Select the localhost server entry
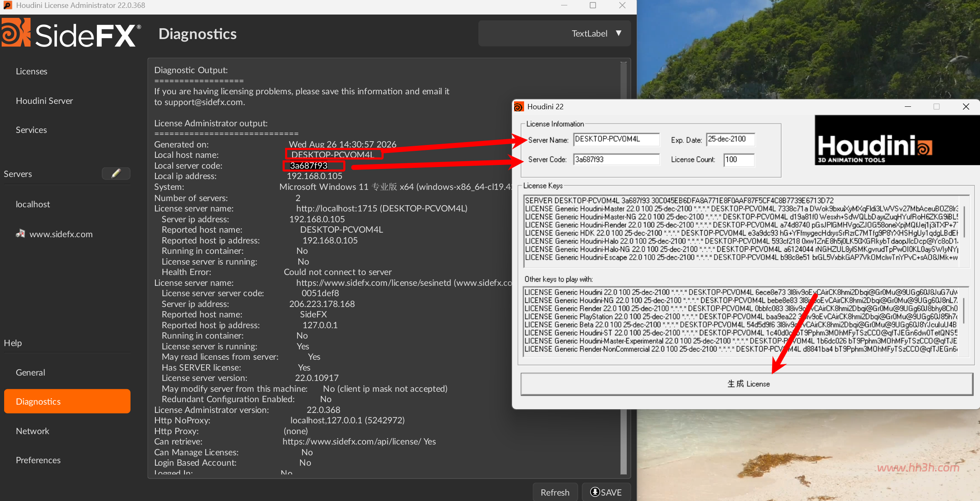 point(33,204)
